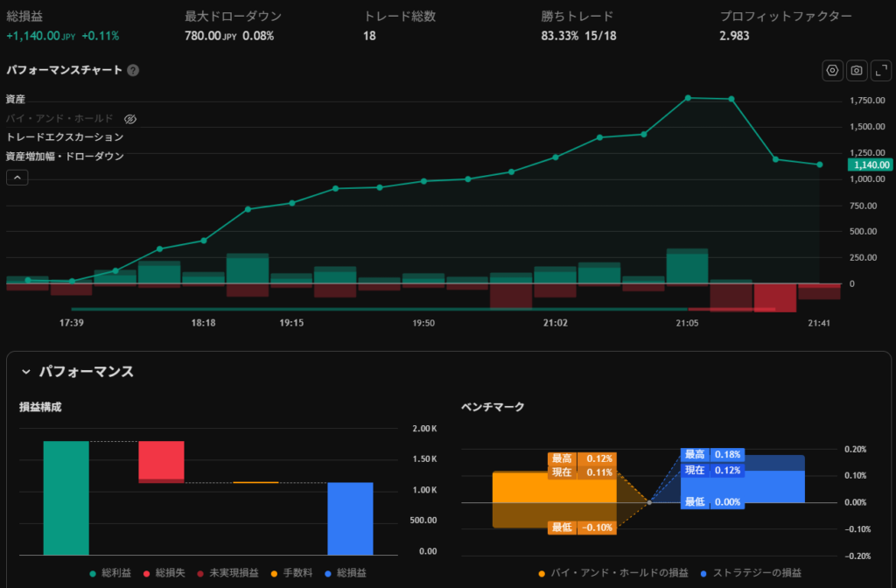Take chart snapshot with camera icon
The height and width of the screenshot is (588, 896).
[856, 71]
